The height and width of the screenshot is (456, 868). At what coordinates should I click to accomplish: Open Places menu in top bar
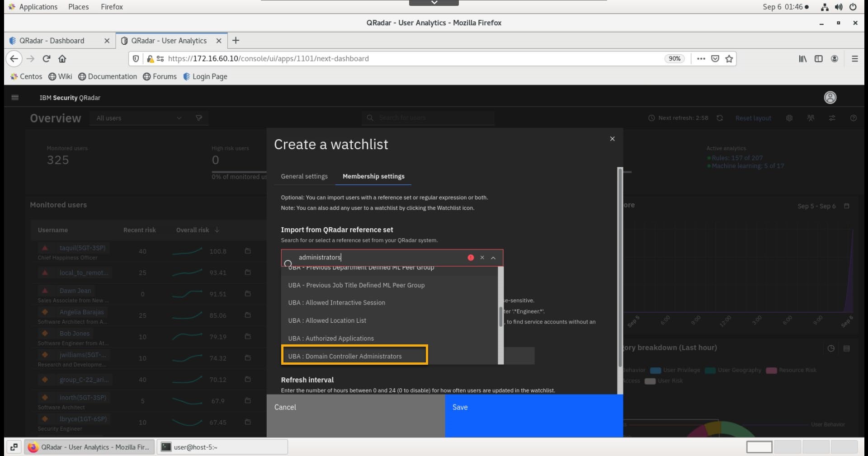[x=79, y=7]
